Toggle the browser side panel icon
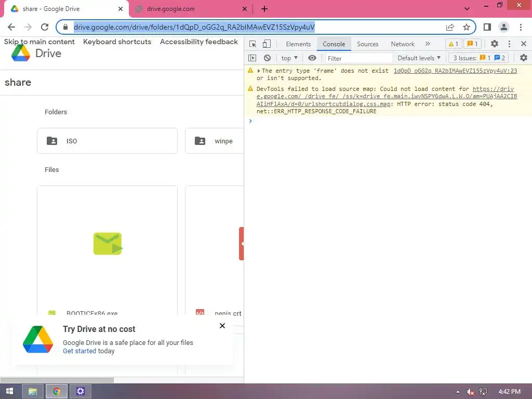Image resolution: width=532 pixels, height=399 pixels. click(x=487, y=27)
